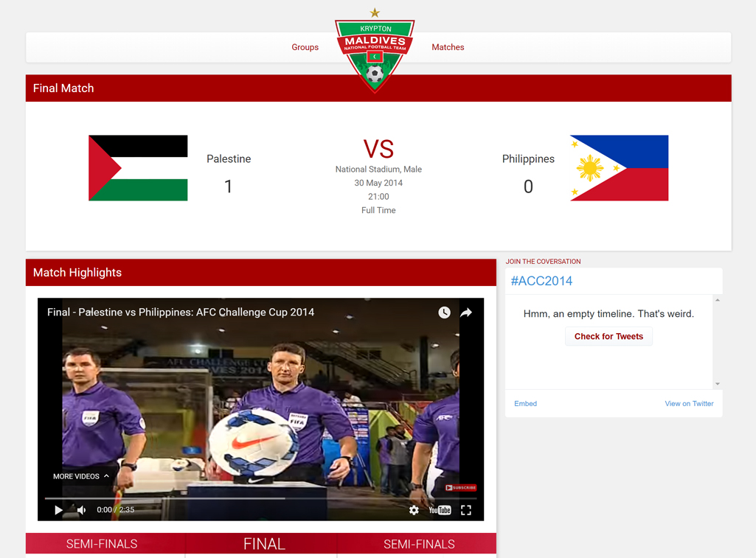756x558 pixels.
Task: Open the Groups menu item
Action: click(x=305, y=47)
